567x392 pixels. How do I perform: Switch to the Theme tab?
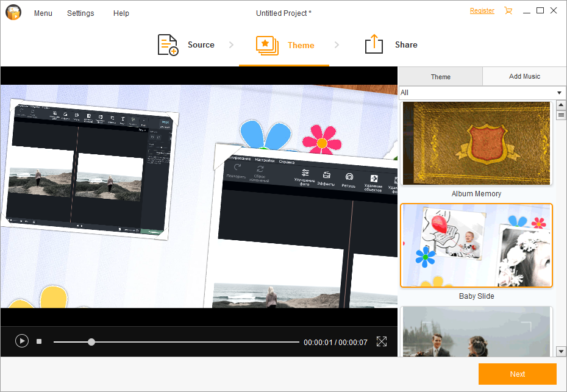click(440, 77)
